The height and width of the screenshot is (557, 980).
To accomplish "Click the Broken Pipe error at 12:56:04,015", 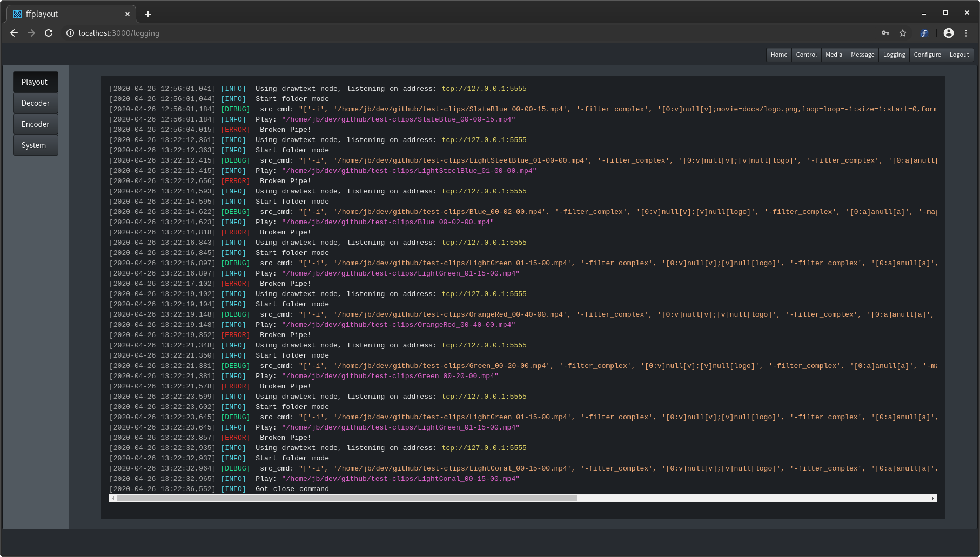I will click(x=285, y=130).
